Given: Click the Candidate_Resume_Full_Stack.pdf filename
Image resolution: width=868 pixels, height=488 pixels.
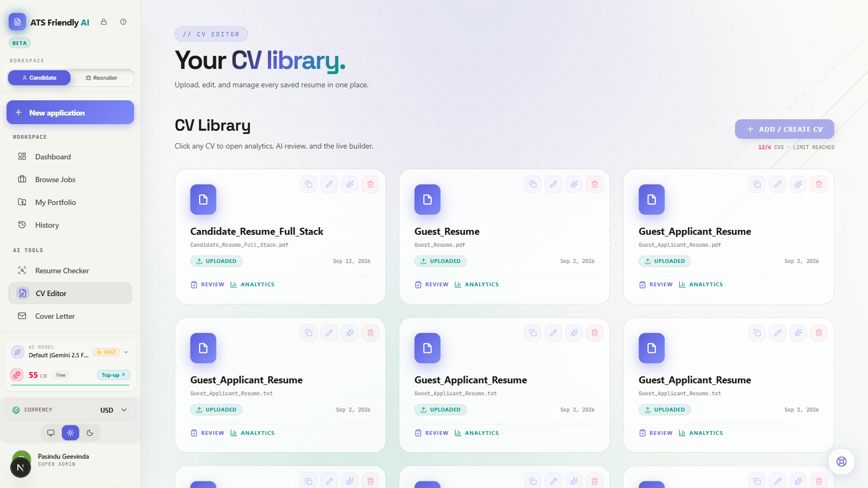Looking at the screenshot, I should (x=239, y=245).
